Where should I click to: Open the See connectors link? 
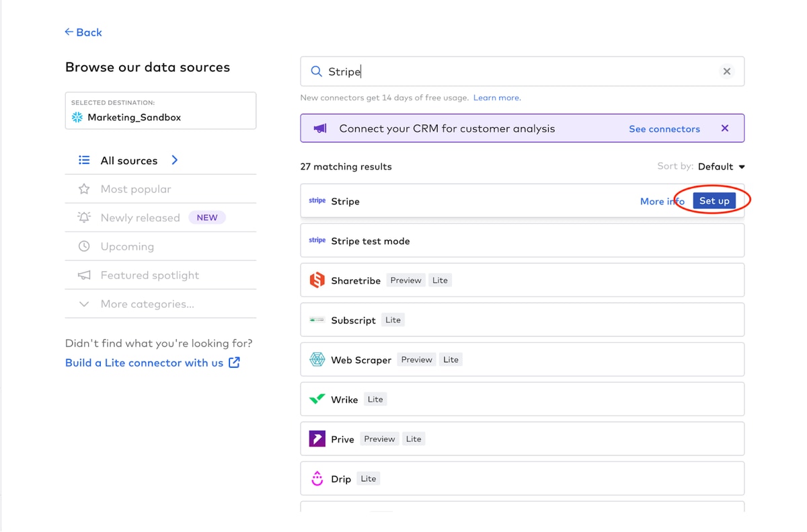click(x=664, y=128)
